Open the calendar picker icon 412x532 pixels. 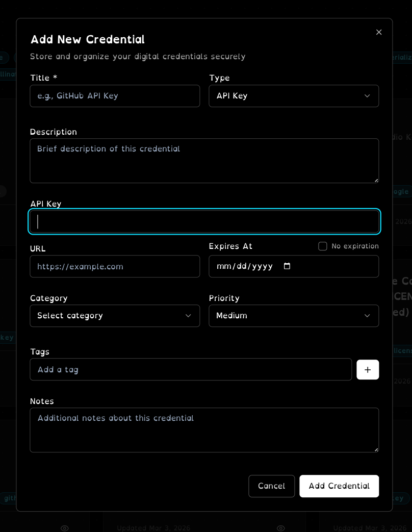(287, 266)
